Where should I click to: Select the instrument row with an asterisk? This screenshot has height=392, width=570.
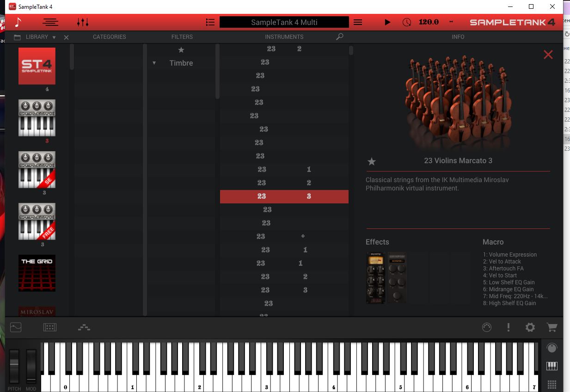pyautogui.click(x=284, y=237)
